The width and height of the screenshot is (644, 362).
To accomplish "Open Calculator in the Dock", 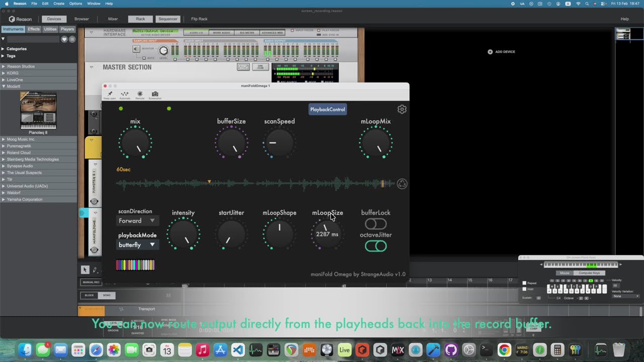I will (x=557, y=350).
